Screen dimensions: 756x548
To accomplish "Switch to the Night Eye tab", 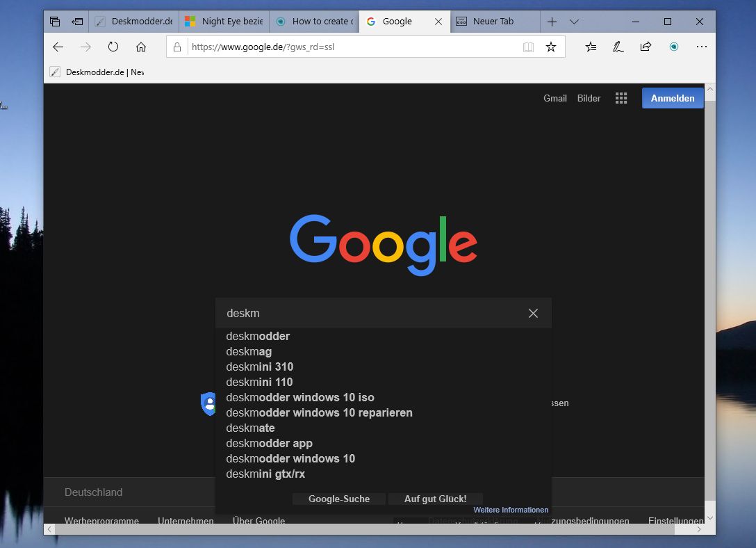I will pyautogui.click(x=224, y=22).
